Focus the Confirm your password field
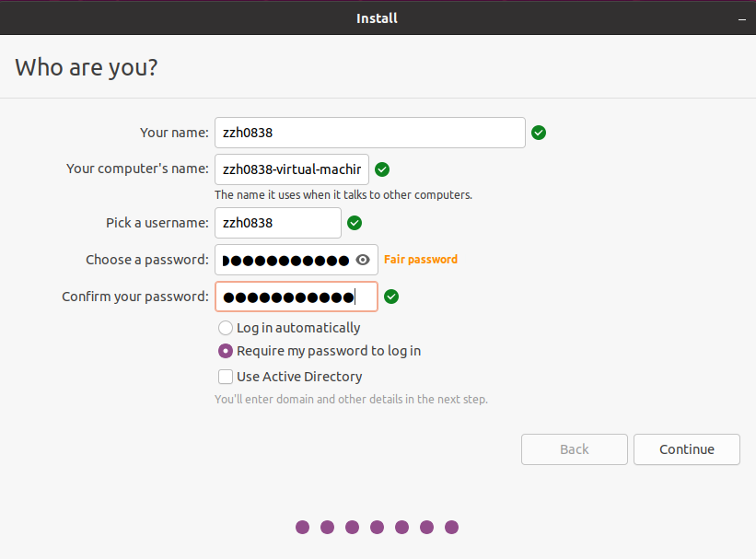 pyautogui.click(x=296, y=297)
